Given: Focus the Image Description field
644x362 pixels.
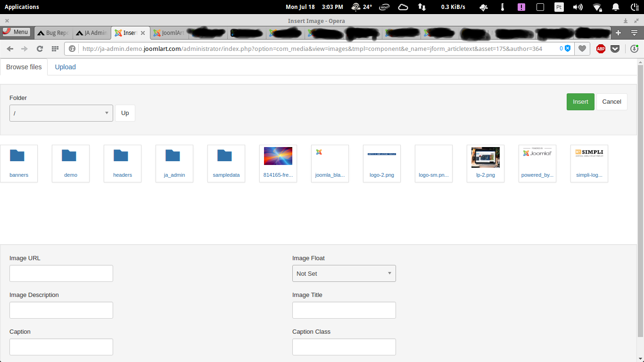Looking at the screenshot, I should (x=61, y=310).
